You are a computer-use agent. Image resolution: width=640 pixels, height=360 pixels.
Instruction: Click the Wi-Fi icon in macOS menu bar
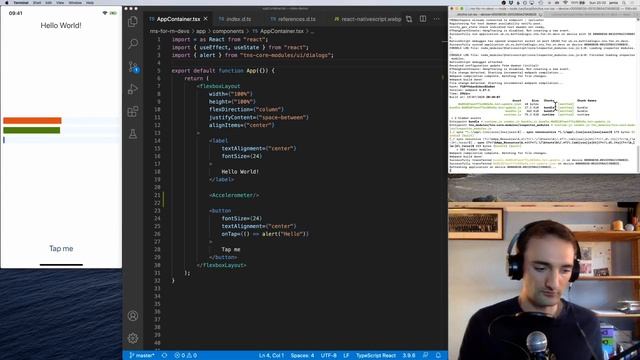click(x=565, y=2)
